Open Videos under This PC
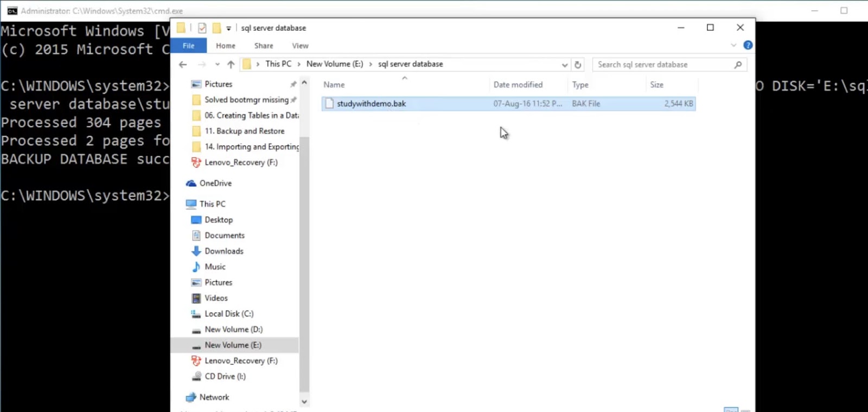The height and width of the screenshot is (412, 868). (x=216, y=299)
